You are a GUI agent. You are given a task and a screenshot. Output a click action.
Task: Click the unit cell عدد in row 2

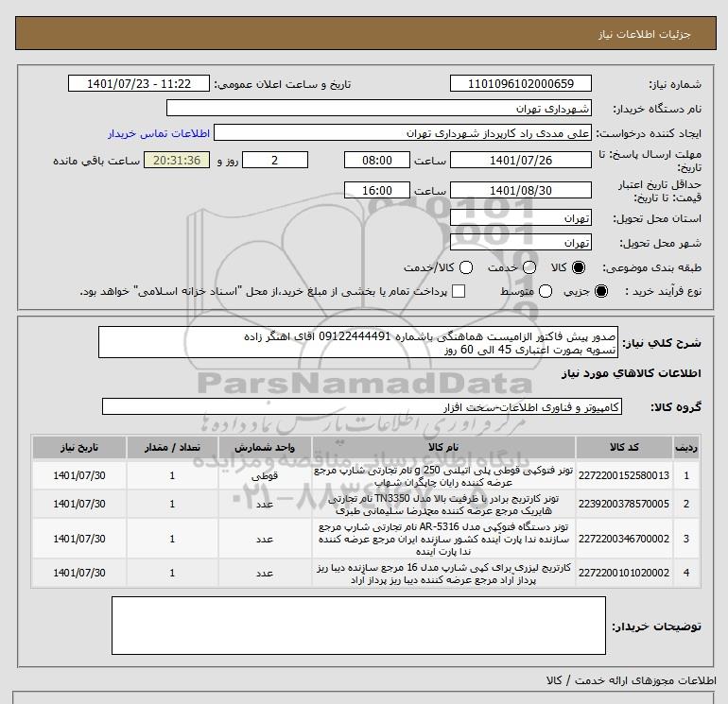pos(265,505)
